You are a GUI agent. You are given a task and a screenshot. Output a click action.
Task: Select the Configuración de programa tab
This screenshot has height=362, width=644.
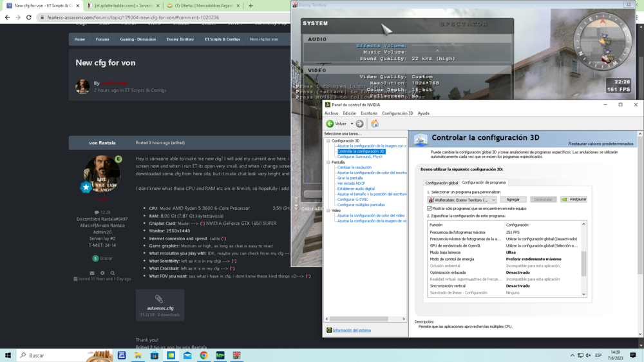coord(484,182)
